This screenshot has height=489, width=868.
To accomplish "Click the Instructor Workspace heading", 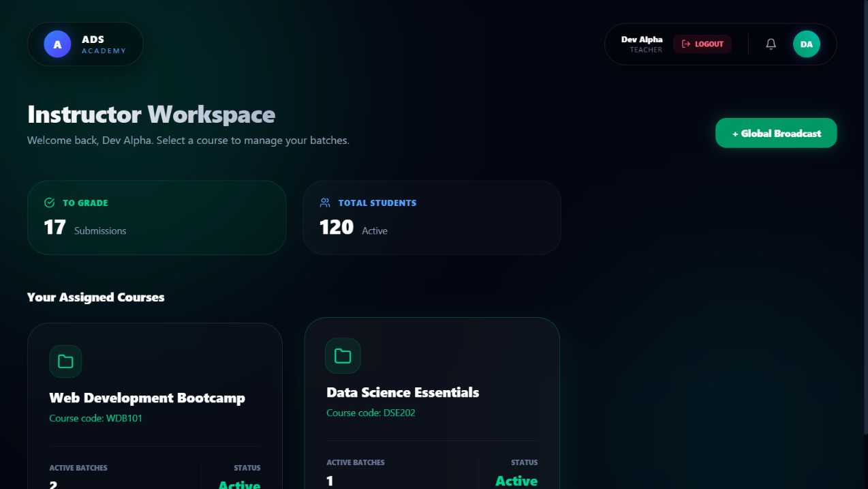I will pos(151,115).
